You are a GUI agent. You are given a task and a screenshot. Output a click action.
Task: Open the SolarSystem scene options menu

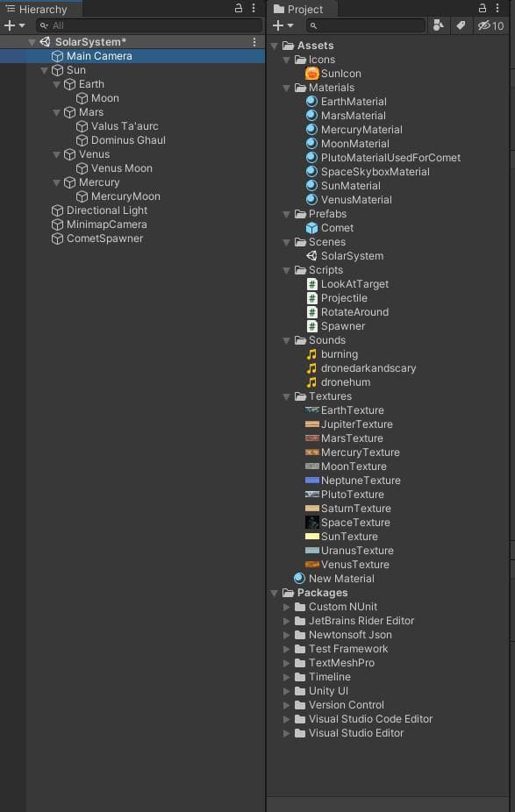pyautogui.click(x=254, y=42)
